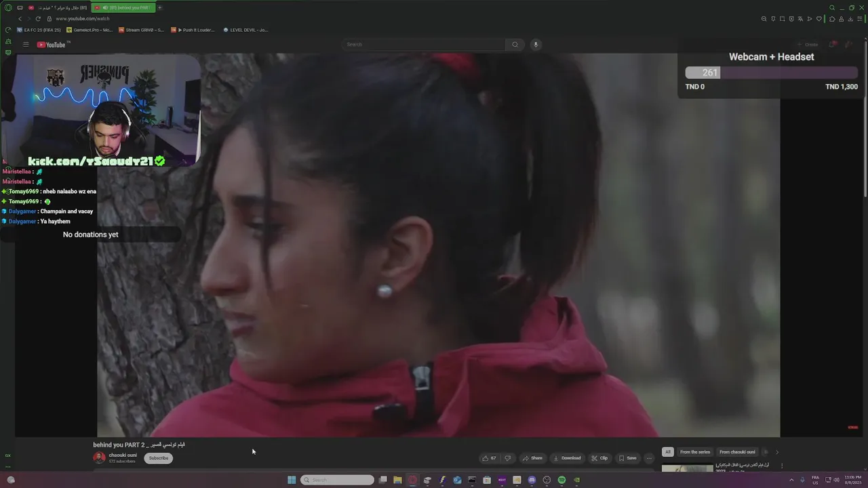Switch to the Arabic-titled YouTube tab
This screenshot has height=488, width=868.
(x=58, y=7)
